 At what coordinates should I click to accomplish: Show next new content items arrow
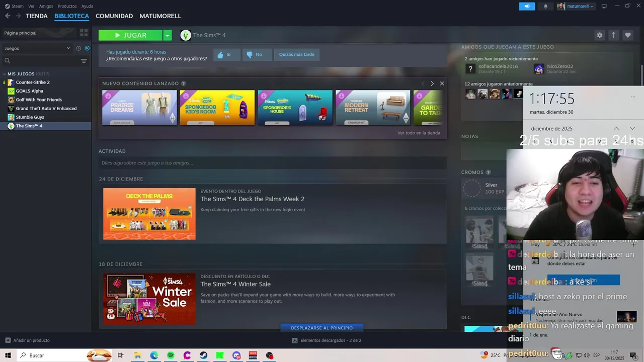pos(432,83)
